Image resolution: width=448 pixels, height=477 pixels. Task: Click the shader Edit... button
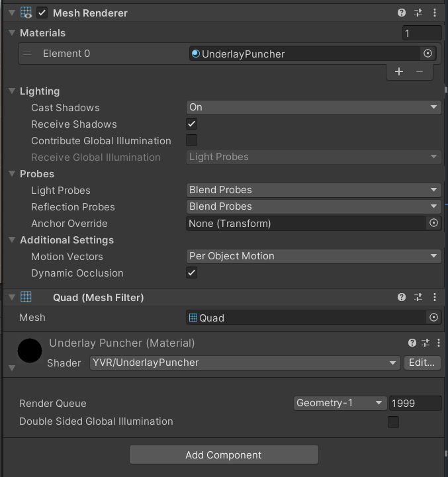click(422, 363)
